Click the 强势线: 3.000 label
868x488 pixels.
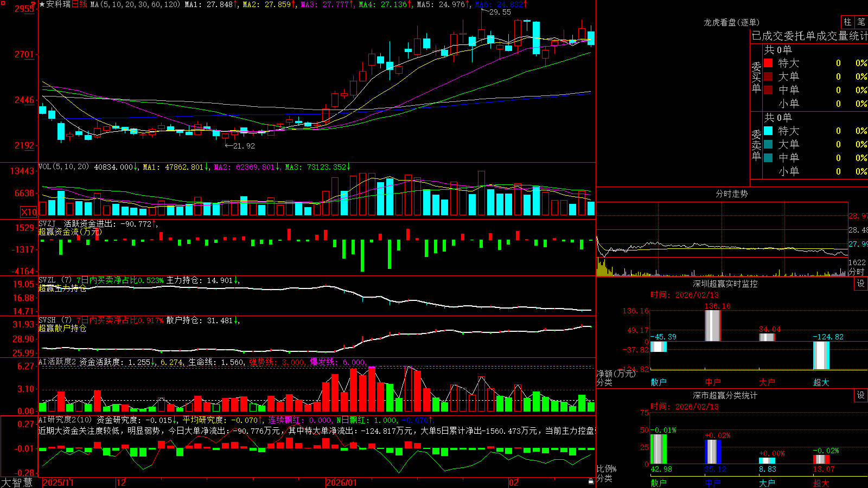[276, 362]
